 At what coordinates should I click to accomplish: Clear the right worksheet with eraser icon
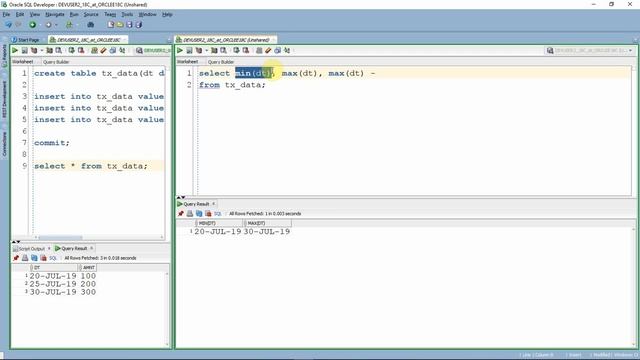pos(268,50)
